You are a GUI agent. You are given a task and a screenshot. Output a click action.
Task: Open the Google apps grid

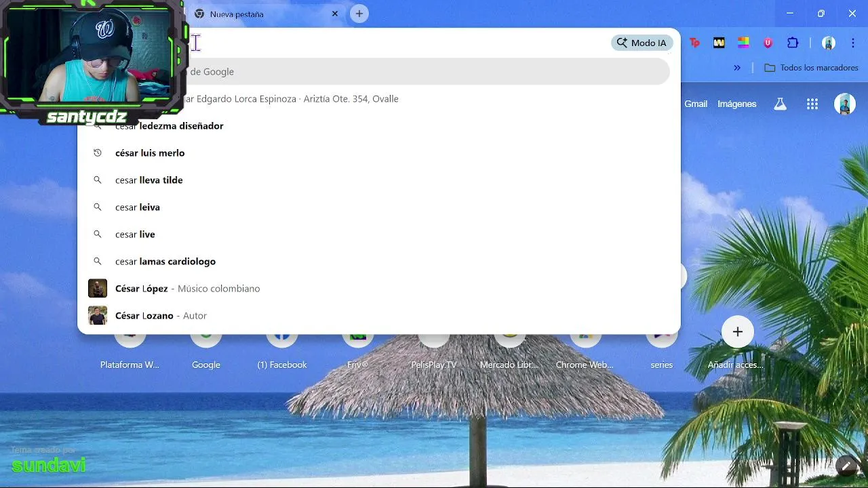812,104
